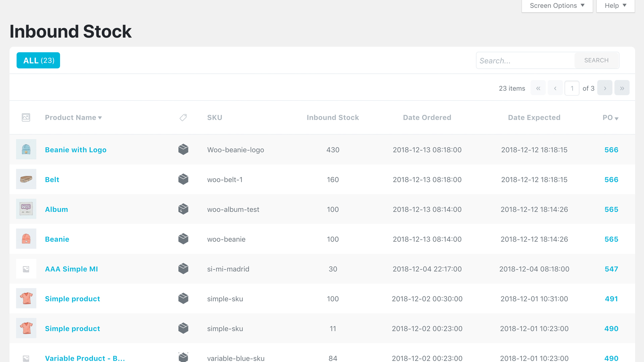Go to previous page of results
Viewport: 644px width, 362px height.
point(555,88)
